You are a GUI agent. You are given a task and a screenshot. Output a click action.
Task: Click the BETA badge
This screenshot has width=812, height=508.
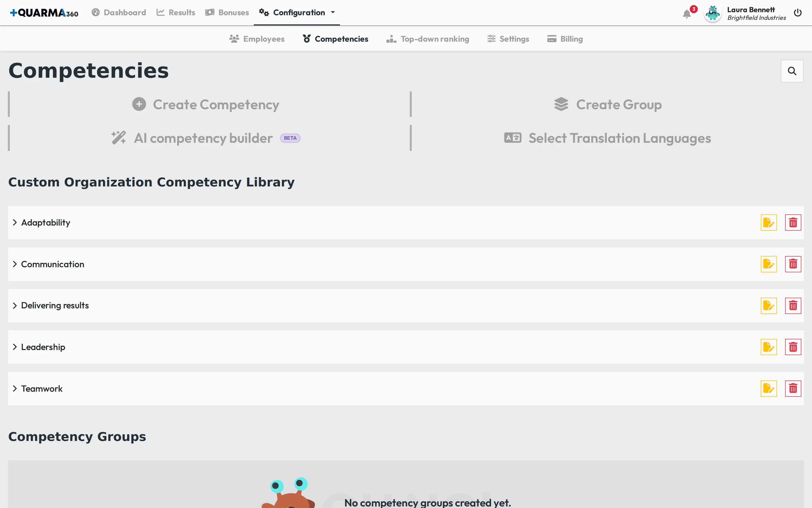(290, 138)
